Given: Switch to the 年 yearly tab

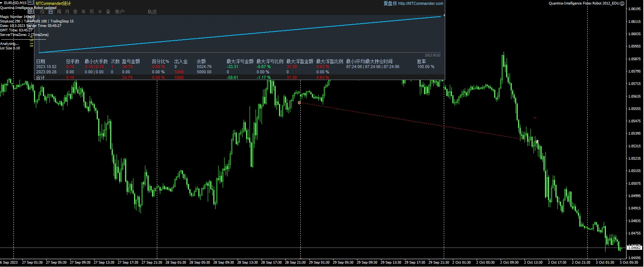Looking at the screenshot, I should 83,12.
